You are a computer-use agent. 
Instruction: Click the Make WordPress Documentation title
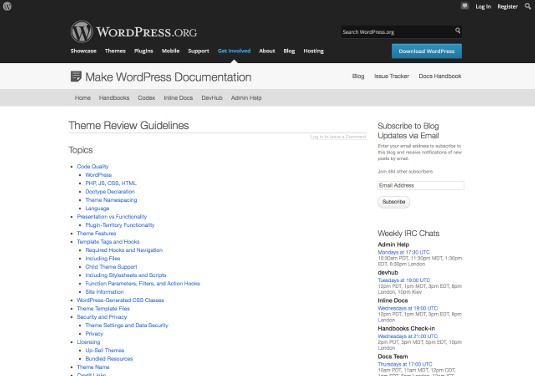(x=168, y=77)
